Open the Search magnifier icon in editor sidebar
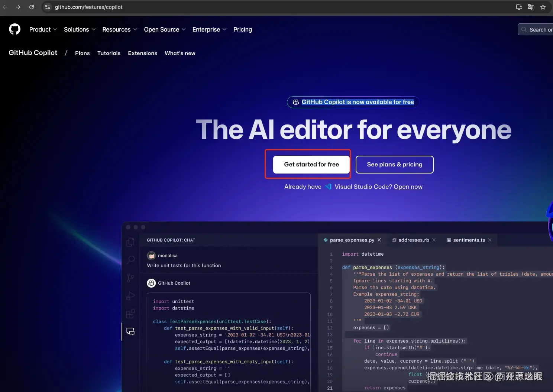Screen dimensions: 553x392 (131, 260)
